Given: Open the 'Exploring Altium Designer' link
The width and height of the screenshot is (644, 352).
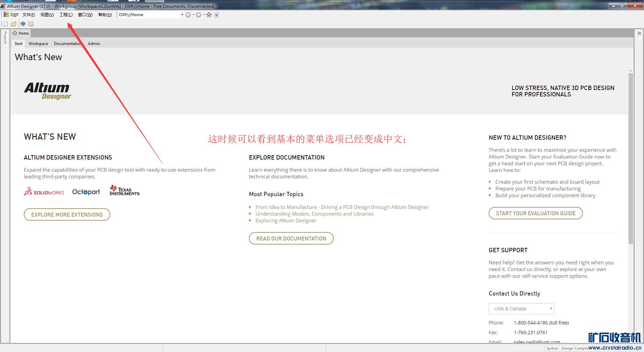Looking at the screenshot, I should click(x=286, y=221).
